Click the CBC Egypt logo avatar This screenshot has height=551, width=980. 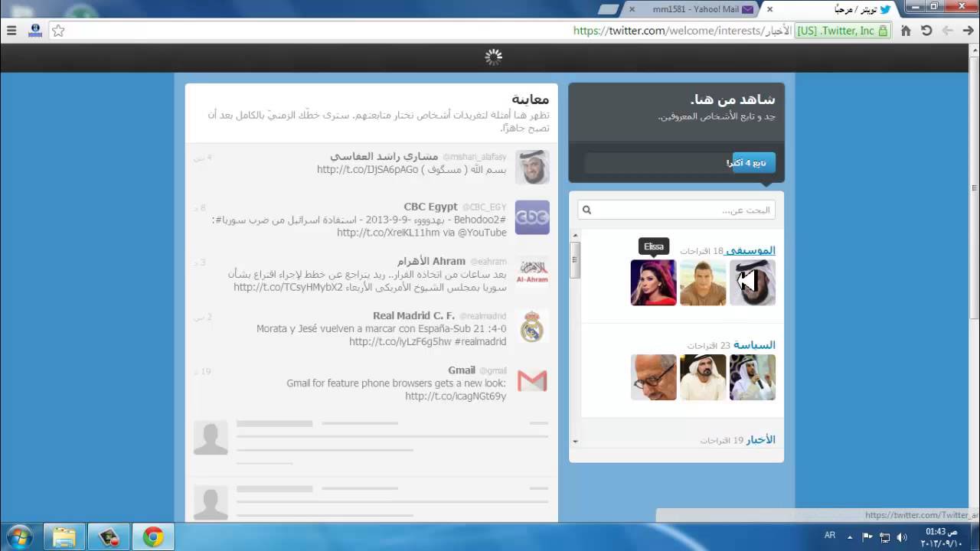pyautogui.click(x=532, y=217)
